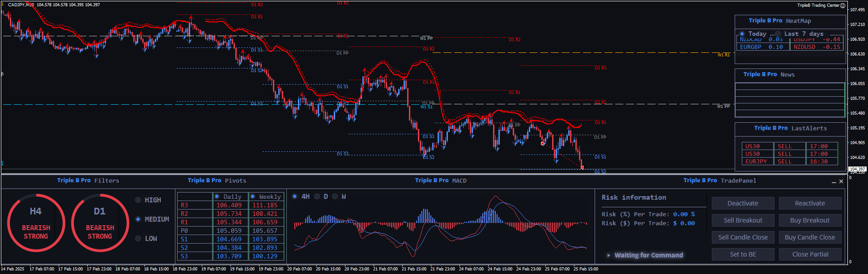Screen dimensions: 868x274
Task: Select the HIGH filter radio button
Action: (138, 200)
